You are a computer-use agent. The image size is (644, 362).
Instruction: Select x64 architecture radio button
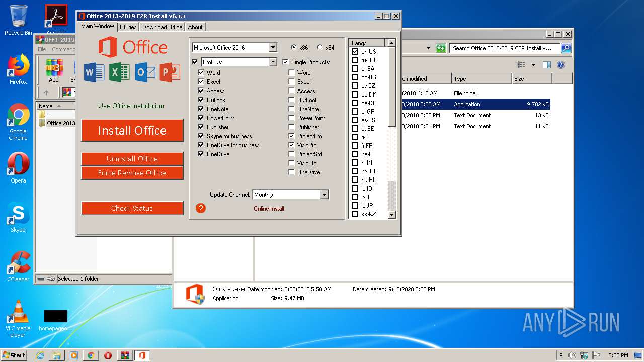click(x=320, y=48)
